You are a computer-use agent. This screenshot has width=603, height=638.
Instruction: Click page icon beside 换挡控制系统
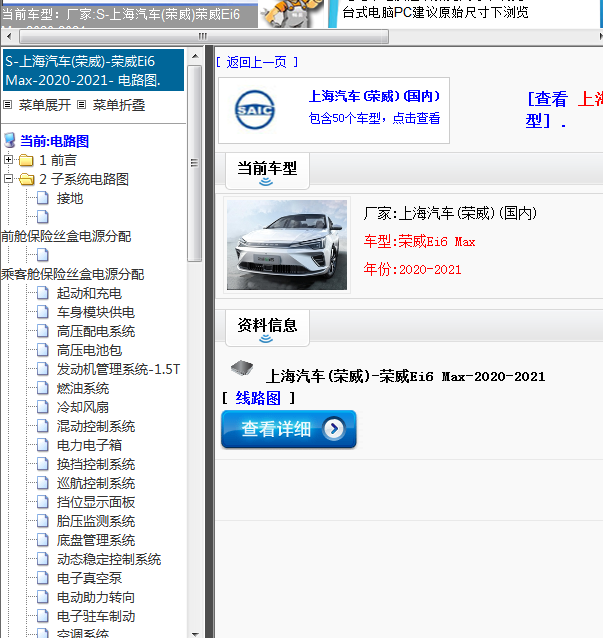pos(43,464)
